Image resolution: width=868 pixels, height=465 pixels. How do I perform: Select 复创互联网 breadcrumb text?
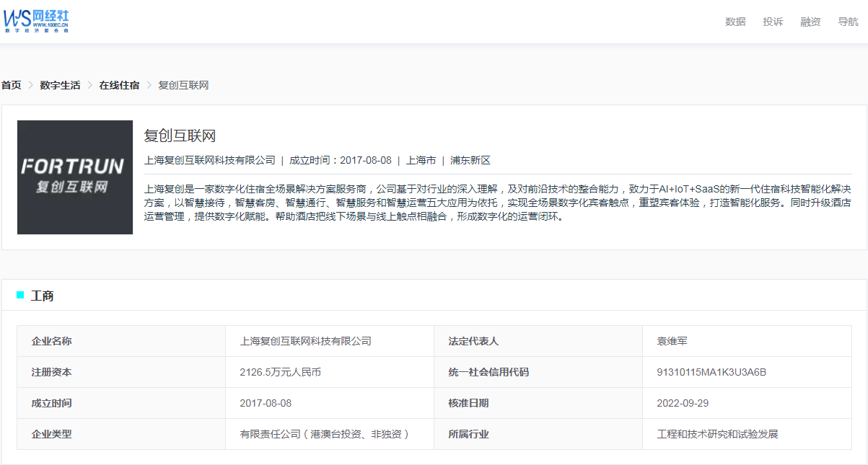click(183, 85)
